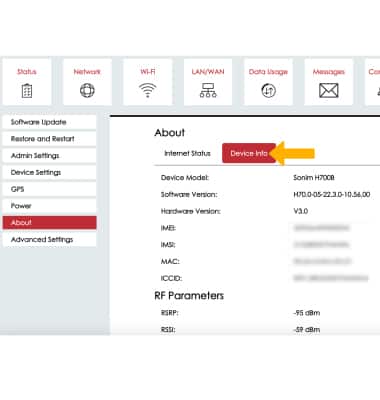
Task: Click the RSSI label
Action: [x=168, y=330]
